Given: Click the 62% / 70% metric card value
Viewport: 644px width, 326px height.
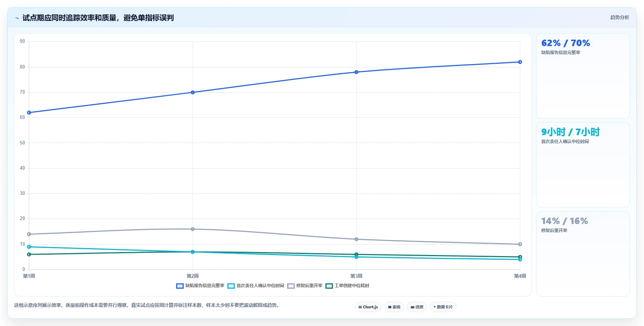Looking at the screenshot, I should [565, 43].
